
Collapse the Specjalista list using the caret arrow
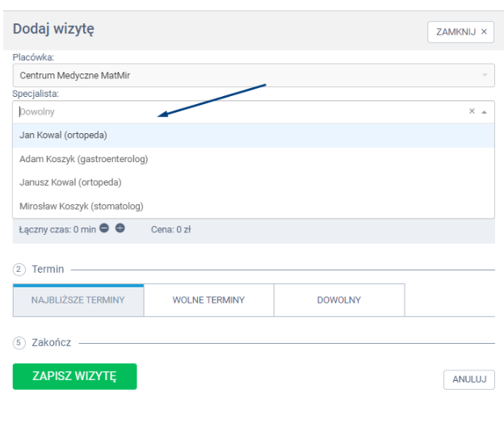pyautogui.click(x=485, y=112)
